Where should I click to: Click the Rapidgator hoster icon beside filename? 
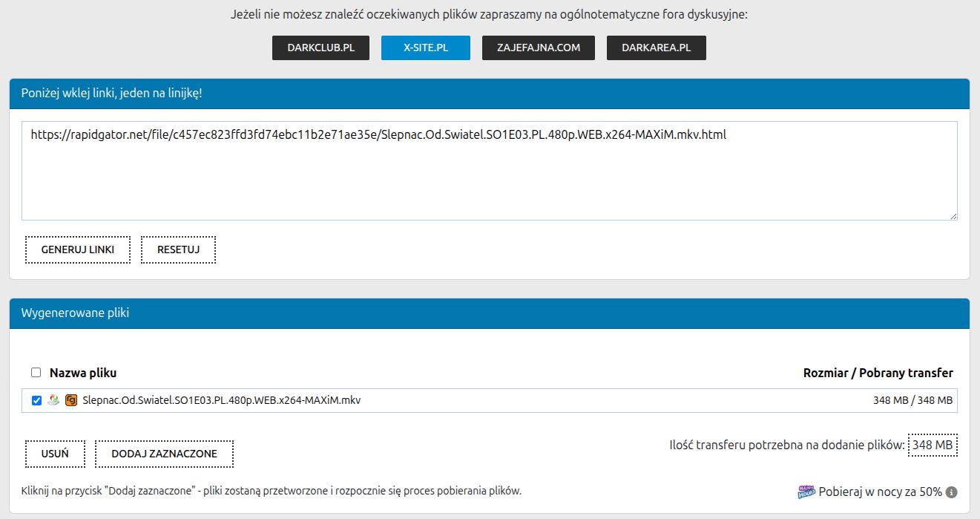(x=72, y=399)
